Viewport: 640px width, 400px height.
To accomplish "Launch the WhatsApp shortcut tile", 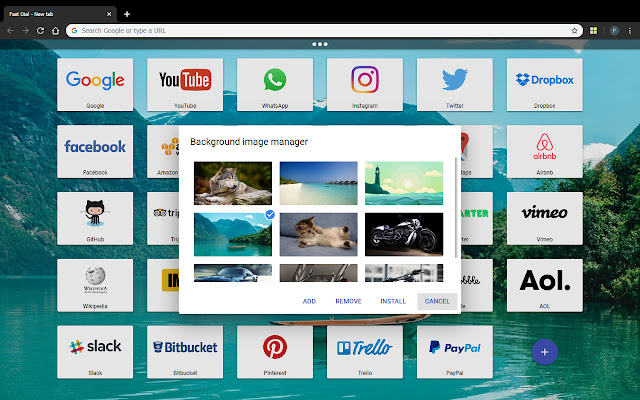I will (275, 84).
